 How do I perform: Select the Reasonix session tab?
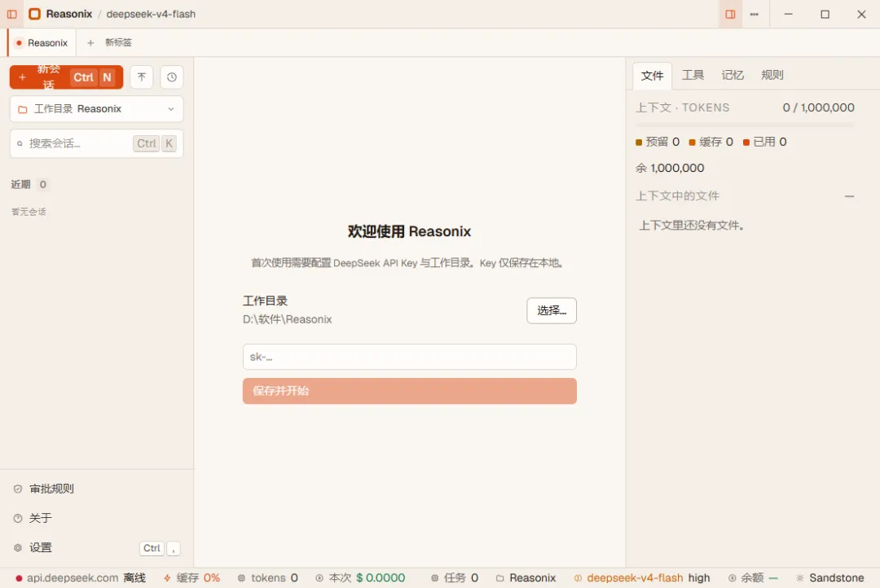tap(42, 42)
